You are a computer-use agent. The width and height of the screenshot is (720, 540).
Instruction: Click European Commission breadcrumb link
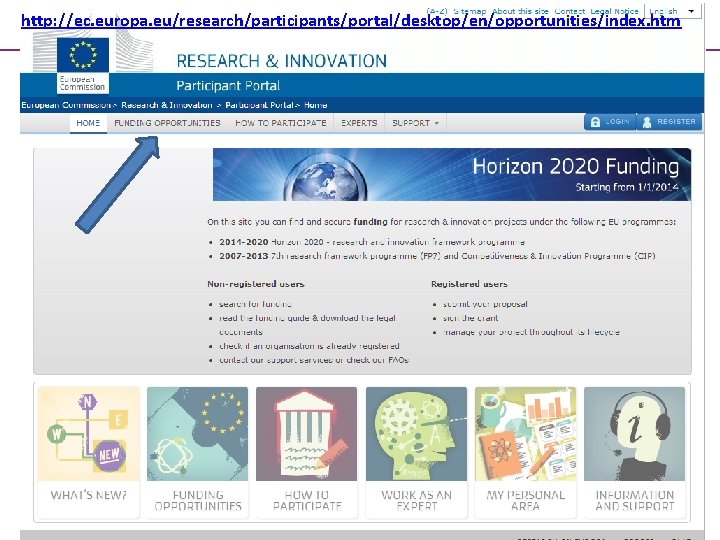(x=66, y=105)
